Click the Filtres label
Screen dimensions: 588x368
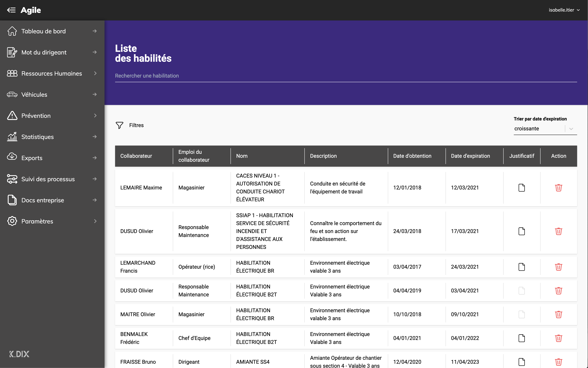pos(136,125)
